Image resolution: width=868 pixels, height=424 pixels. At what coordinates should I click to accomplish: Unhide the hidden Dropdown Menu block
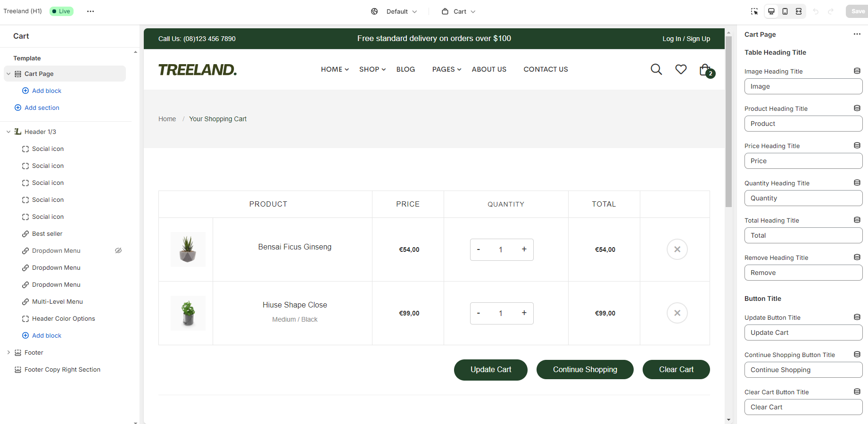(x=118, y=250)
